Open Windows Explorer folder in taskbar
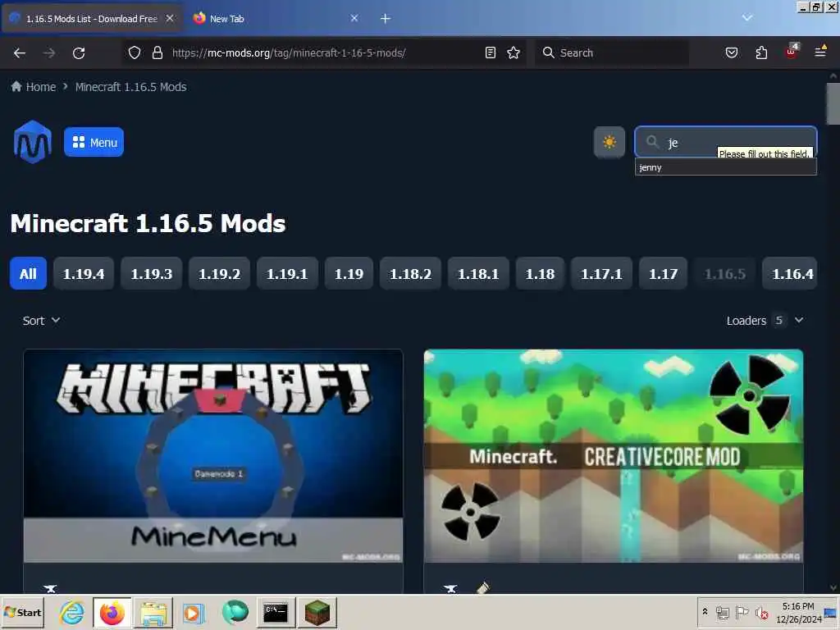 tap(153, 612)
